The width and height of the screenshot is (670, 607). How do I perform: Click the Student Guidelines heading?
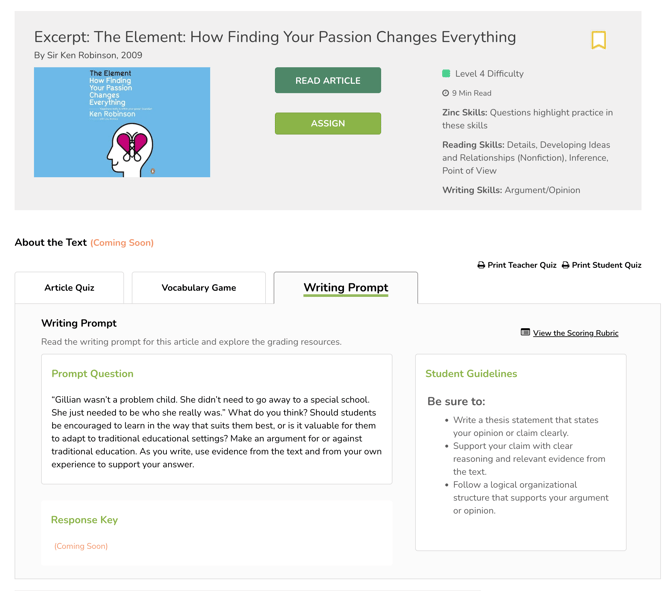pyautogui.click(x=471, y=374)
